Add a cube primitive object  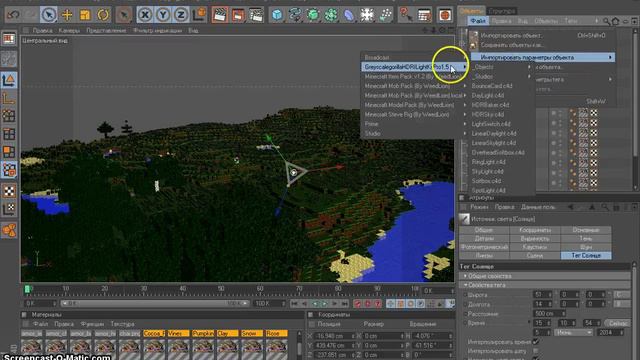tap(278, 15)
